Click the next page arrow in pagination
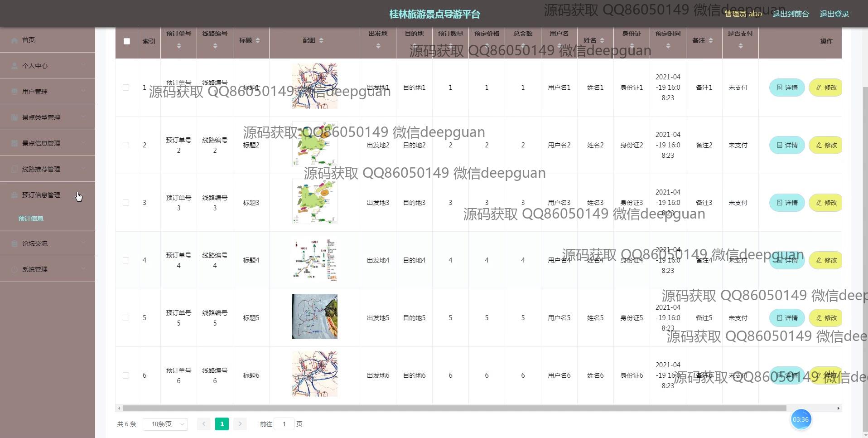This screenshot has width=868, height=438. [x=240, y=424]
